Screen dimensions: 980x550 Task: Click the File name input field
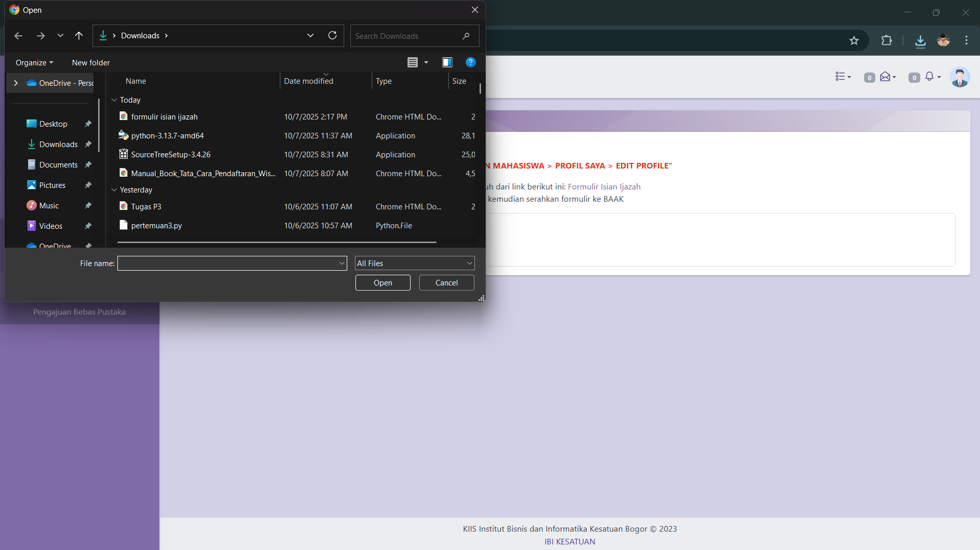click(228, 264)
